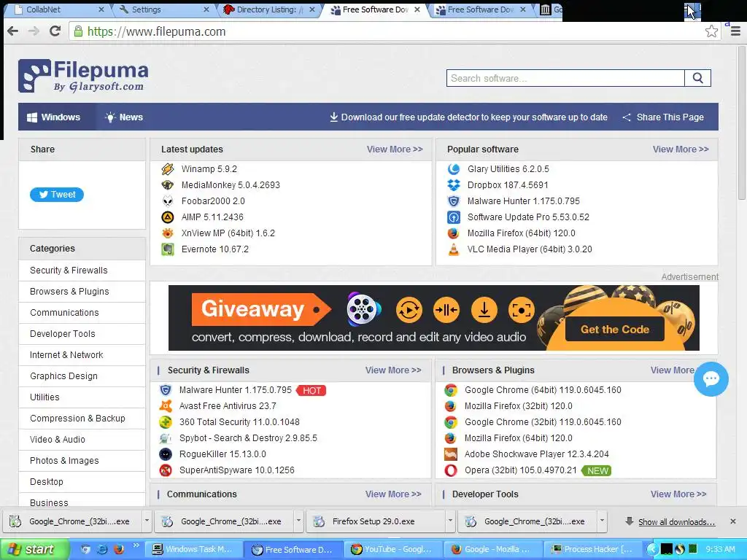Click the Glary Utilities icon
Image resolution: width=747 pixels, height=560 pixels.
[454, 169]
